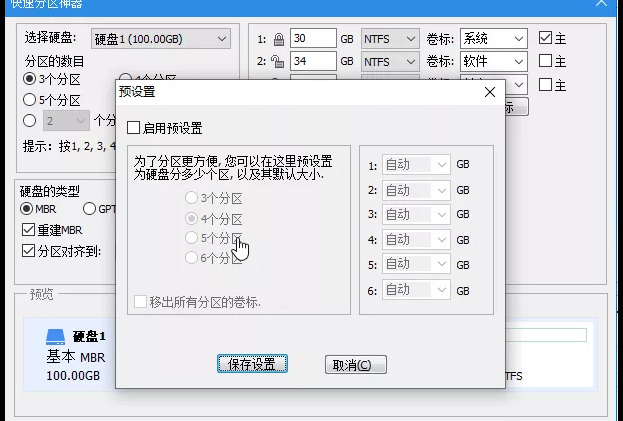The width and height of the screenshot is (623, 421).
Task: Choose 5个分区 radio in main window
Action: point(29,99)
